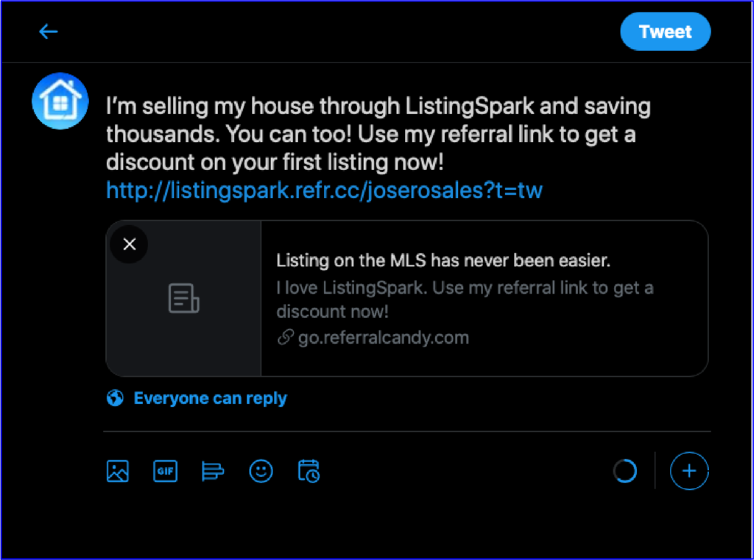
Task: Change who can reply via "Everyone can reply"
Action: click(210, 398)
